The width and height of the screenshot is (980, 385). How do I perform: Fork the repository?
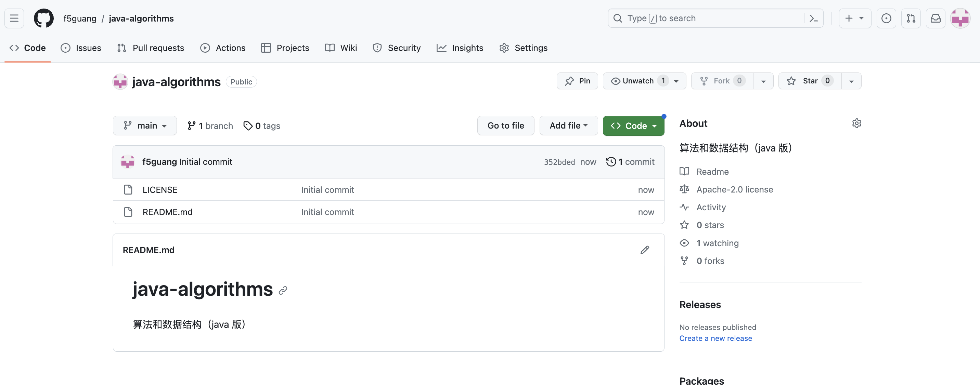point(722,81)
